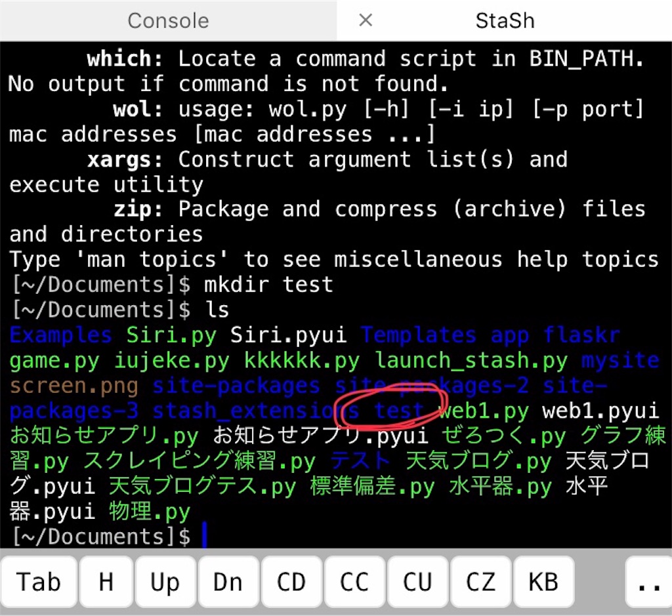Tap the CD button
This screenshot has width=672, height=616.
(x=291, y=582)
